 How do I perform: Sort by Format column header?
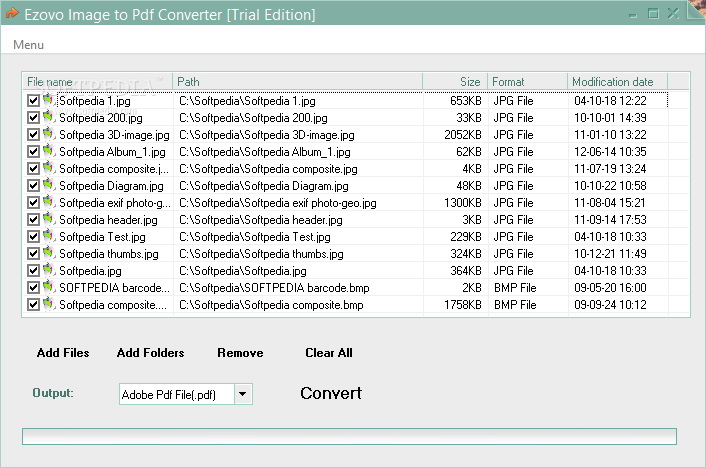[527, 82]
